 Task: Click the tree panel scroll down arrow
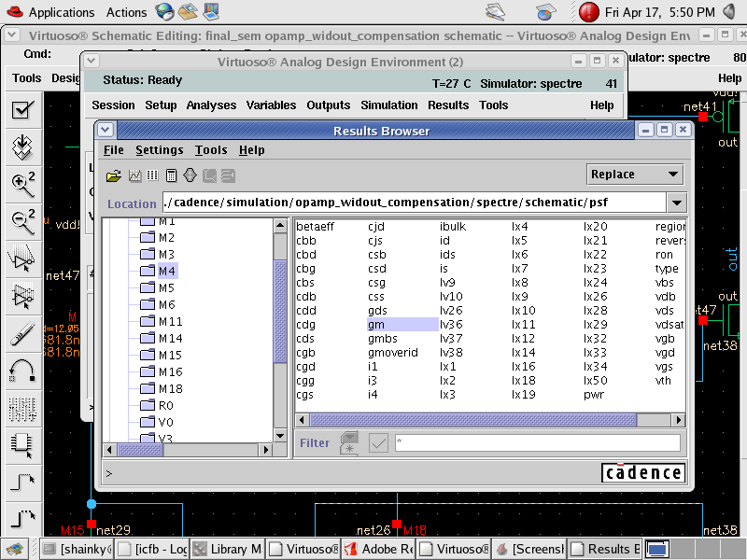(280, 436)
